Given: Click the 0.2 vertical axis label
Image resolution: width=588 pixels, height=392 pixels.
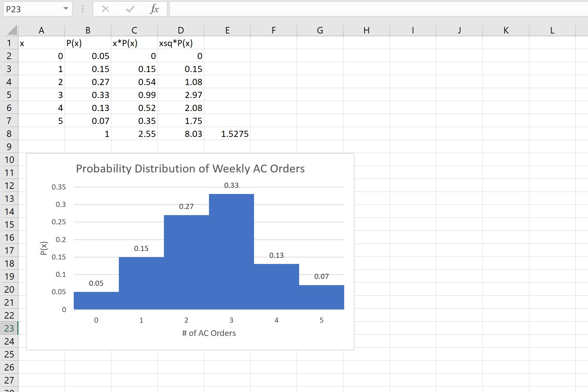Looking at the screenshot, I should click(x=61, y=240).
